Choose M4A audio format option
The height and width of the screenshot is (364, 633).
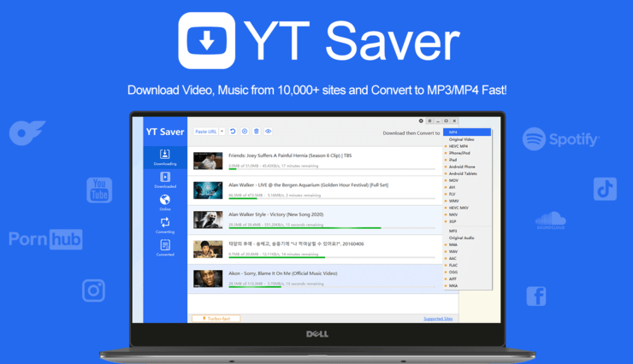pyautogui.click(x=453, y=245)
